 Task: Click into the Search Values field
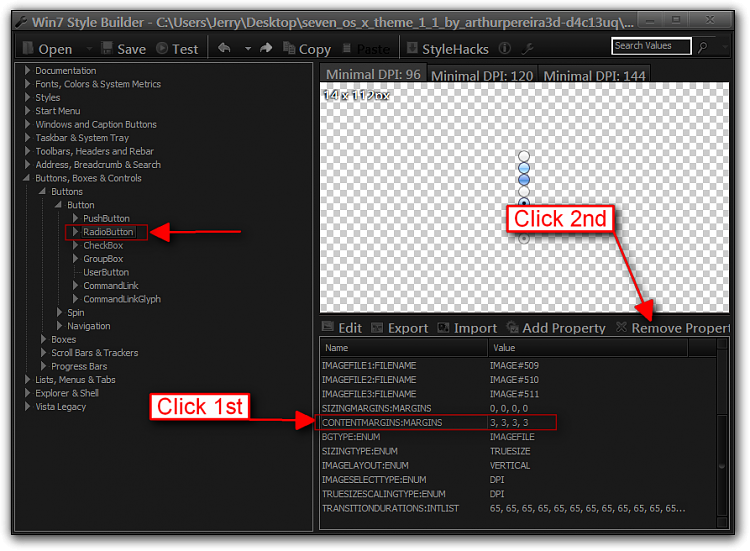[x=651, y=46]
